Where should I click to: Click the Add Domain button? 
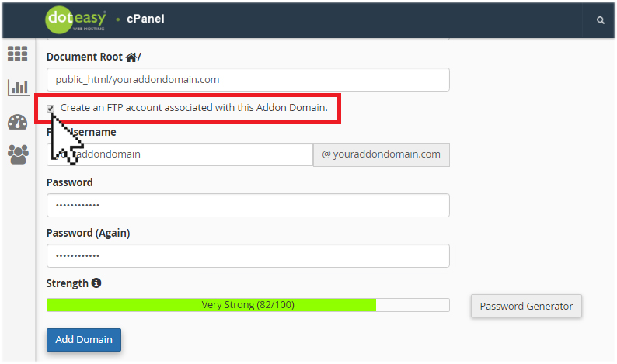84,340
